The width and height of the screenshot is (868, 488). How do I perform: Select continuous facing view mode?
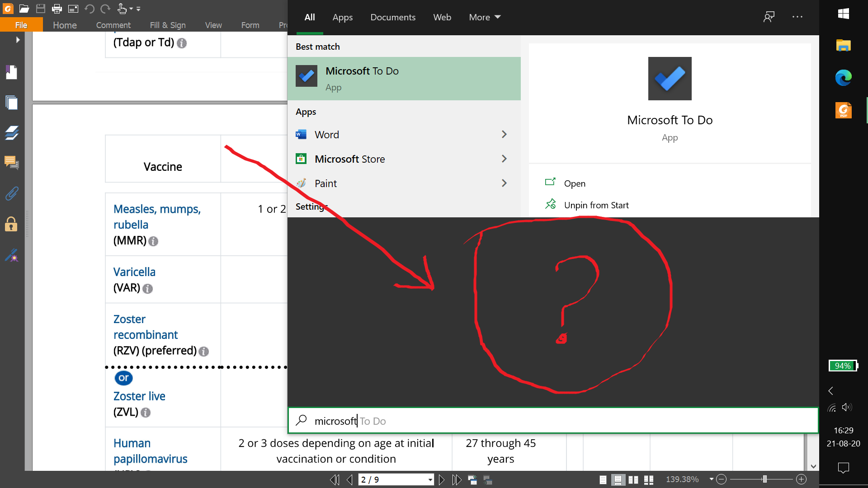pyautogui.click(x=649, y=480)
